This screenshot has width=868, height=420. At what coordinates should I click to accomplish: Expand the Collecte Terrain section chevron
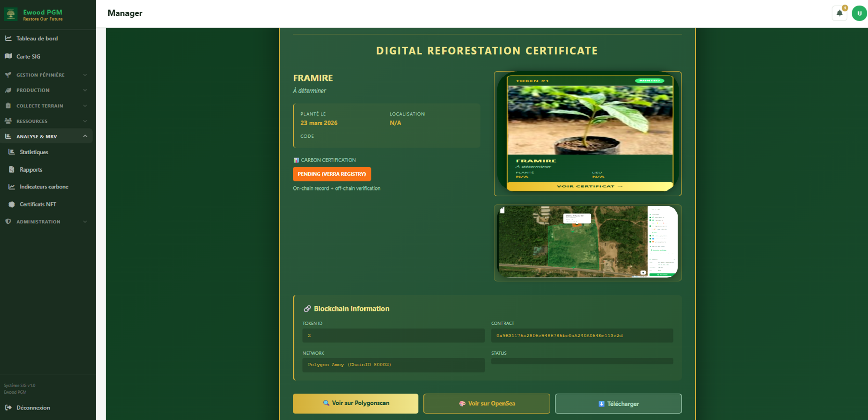coord(85,106)
